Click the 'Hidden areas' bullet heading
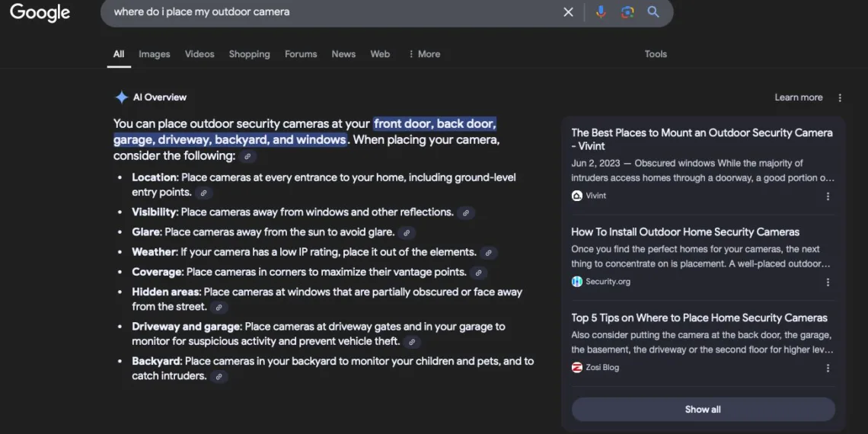This screenshot has height=434, width=868. click(166, 292)
